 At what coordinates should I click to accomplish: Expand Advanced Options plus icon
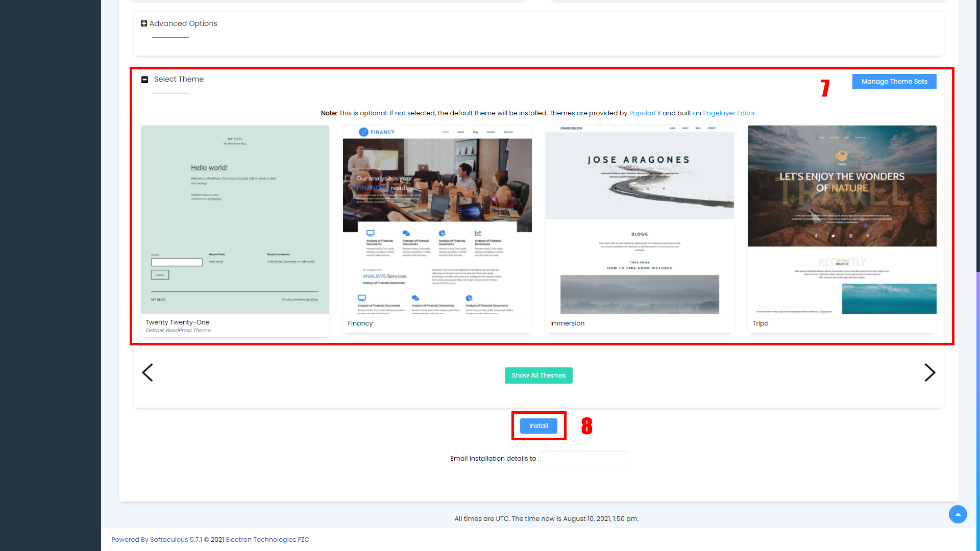(x=144, y=23)
